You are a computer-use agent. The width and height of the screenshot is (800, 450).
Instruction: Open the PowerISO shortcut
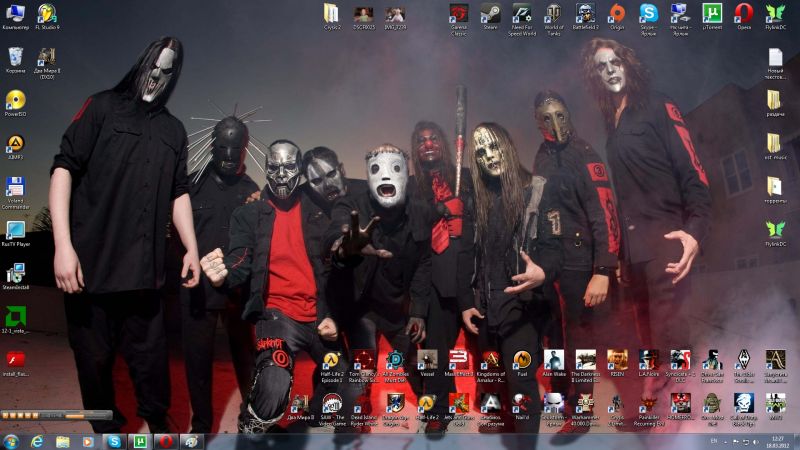click(15, 104)
